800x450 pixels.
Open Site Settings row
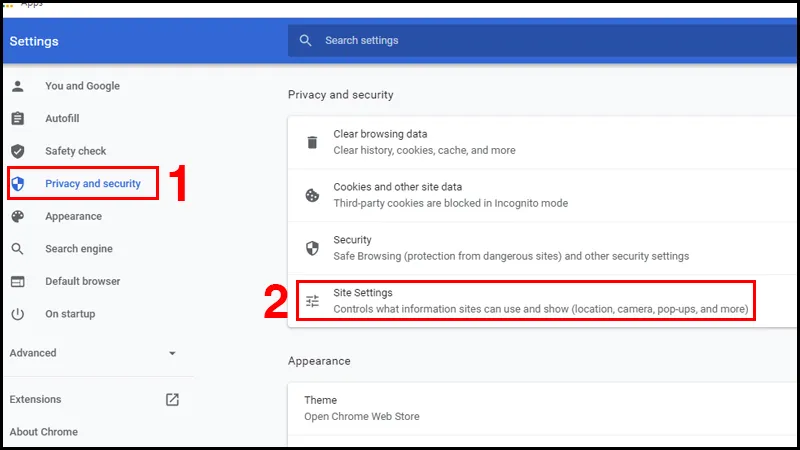540,301
